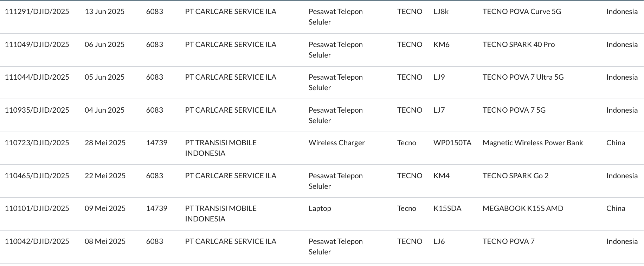Select certificate 111049/DJID/2025

(37, 45)
